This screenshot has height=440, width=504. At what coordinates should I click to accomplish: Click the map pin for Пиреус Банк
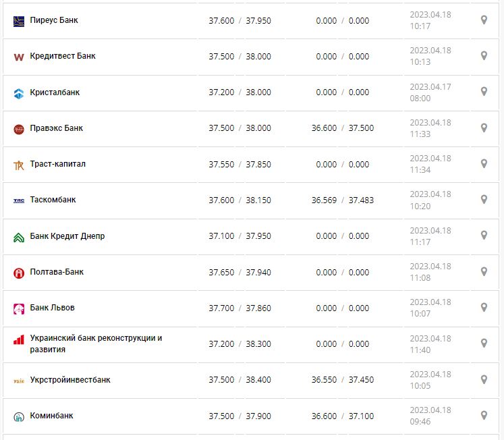(x=484, y=20)
